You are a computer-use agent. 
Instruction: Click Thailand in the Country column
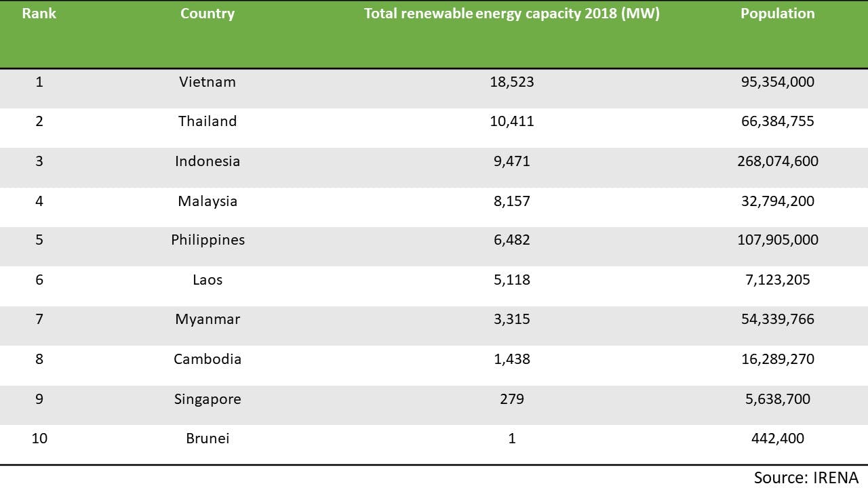pos(208,121)
